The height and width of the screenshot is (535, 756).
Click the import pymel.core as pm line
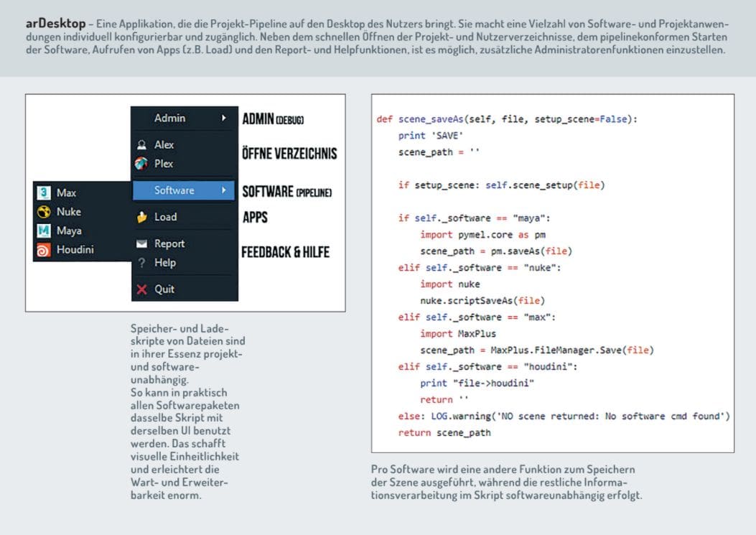[x=482, y=235]
